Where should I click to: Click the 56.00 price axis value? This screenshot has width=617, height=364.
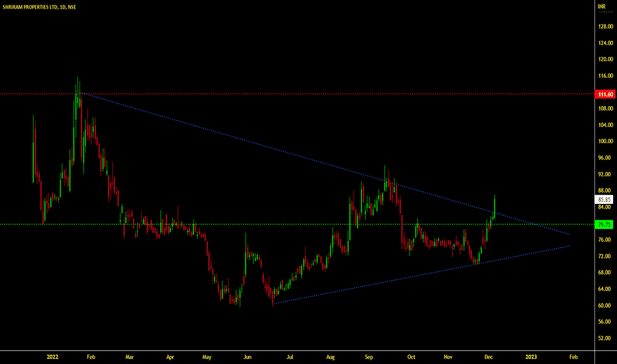pyautogui.click(x=604, y=322)
